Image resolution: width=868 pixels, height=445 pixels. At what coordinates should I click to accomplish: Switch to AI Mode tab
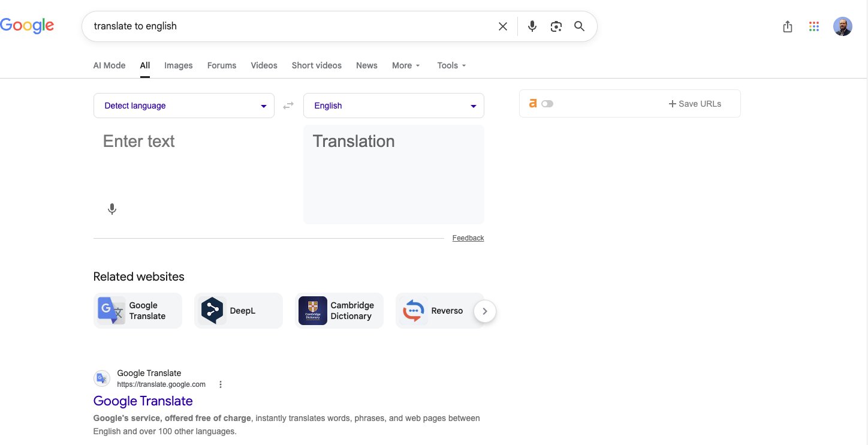(109, 65)
